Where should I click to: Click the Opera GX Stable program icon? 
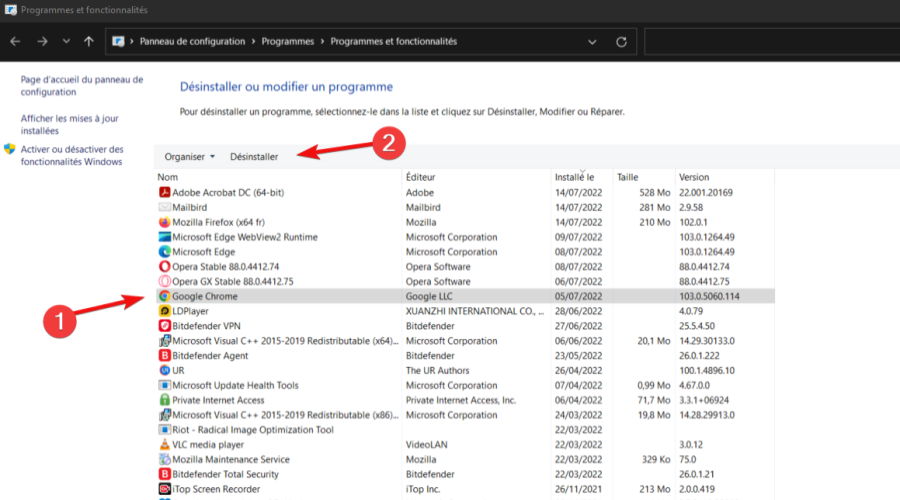click(x=165, y=281)
